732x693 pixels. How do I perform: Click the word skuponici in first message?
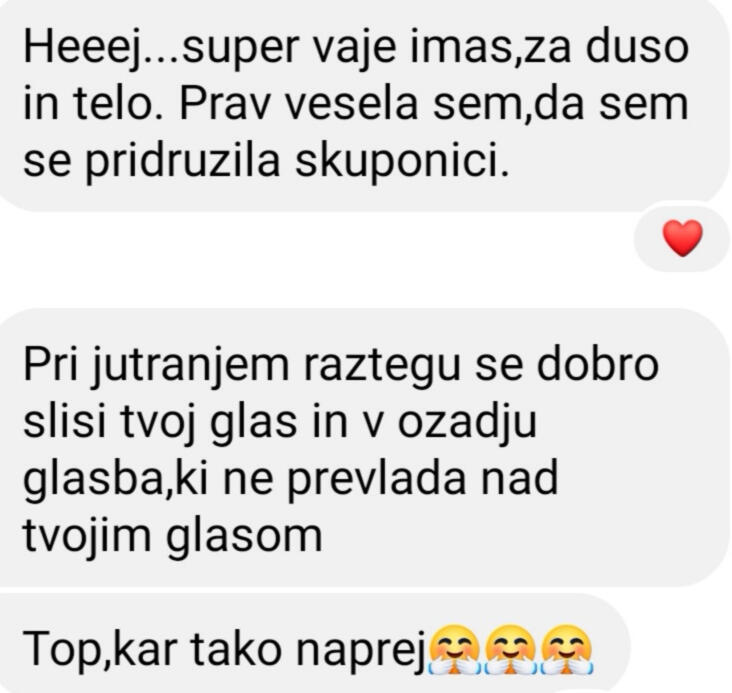point(401,161)
